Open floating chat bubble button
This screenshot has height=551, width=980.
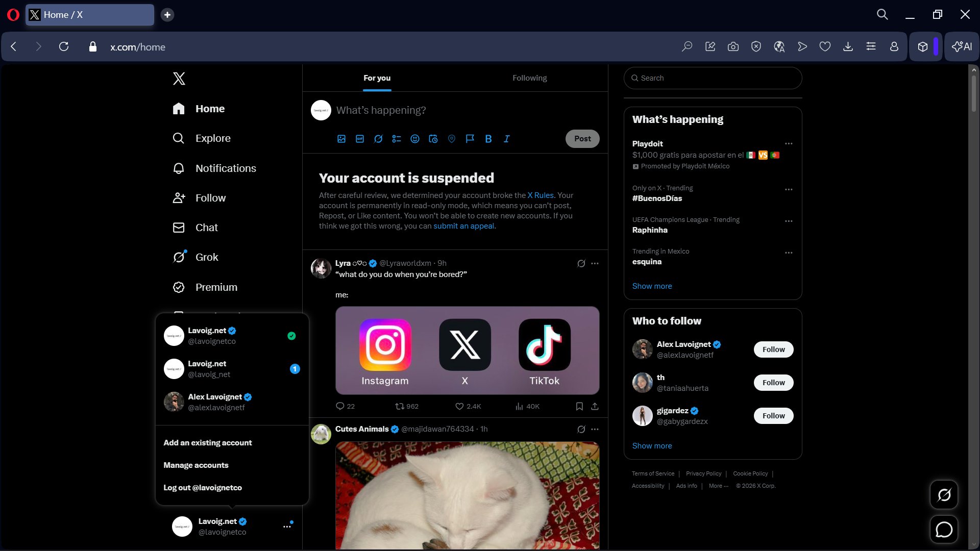[x=944, y=530]
